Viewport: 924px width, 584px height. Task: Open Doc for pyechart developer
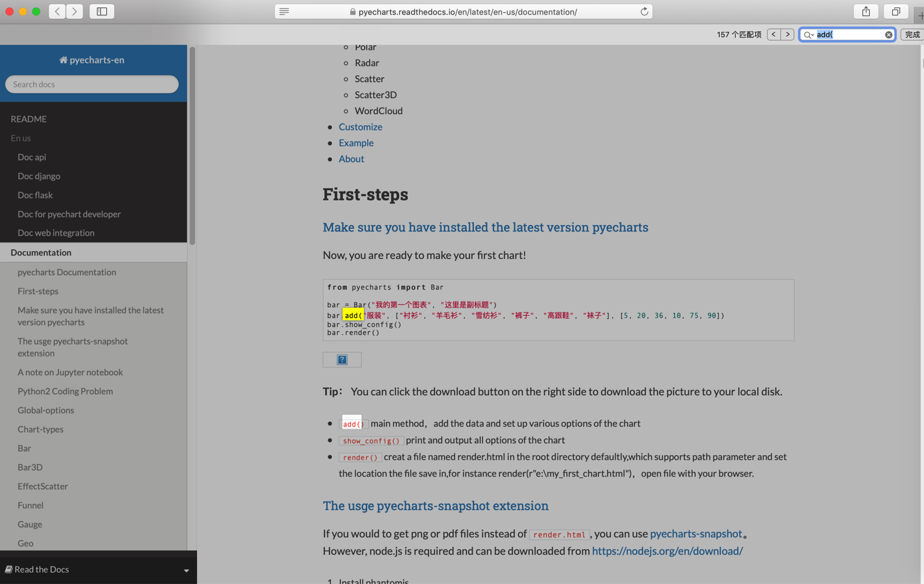69,214
